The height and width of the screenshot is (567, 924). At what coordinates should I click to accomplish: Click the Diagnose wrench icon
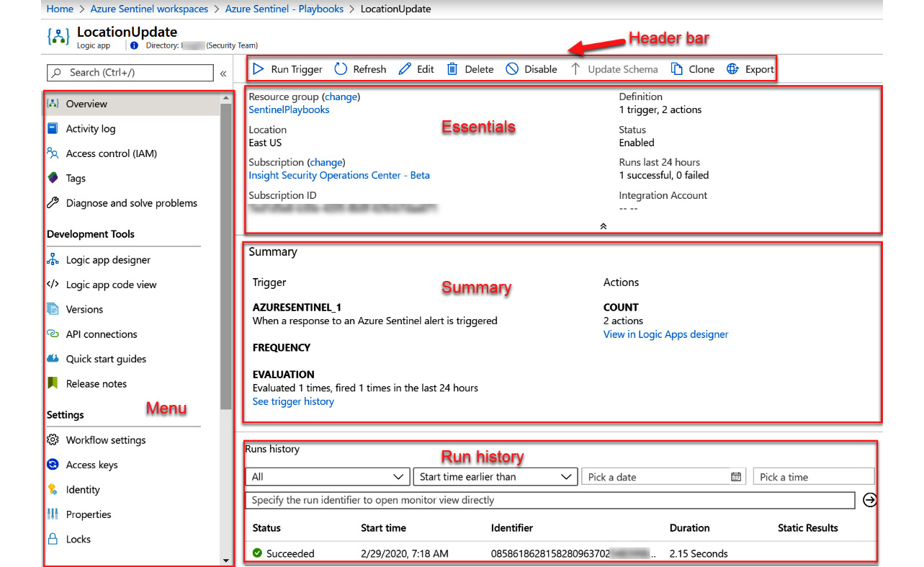[x=53, y=202]
